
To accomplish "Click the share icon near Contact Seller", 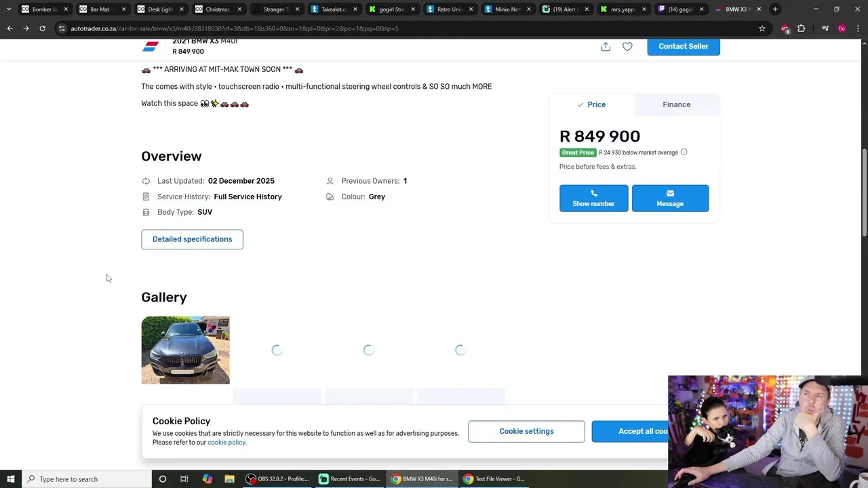I will [x=606, y=47].
